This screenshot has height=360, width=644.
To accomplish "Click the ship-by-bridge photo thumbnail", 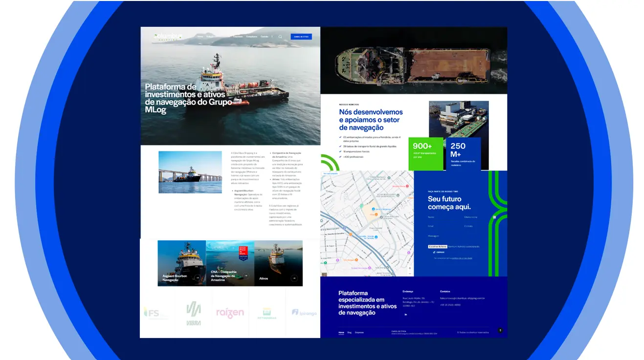I will point(190,172).
